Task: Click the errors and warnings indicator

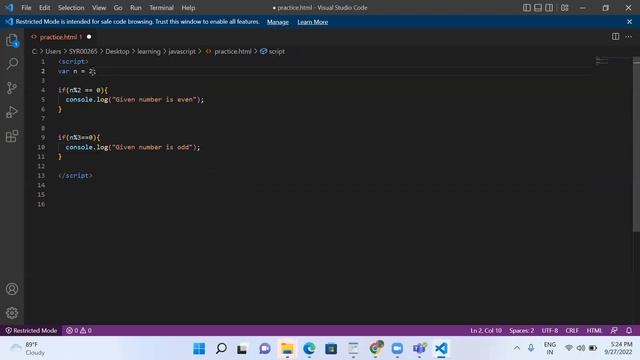Action: click(79, 330)
